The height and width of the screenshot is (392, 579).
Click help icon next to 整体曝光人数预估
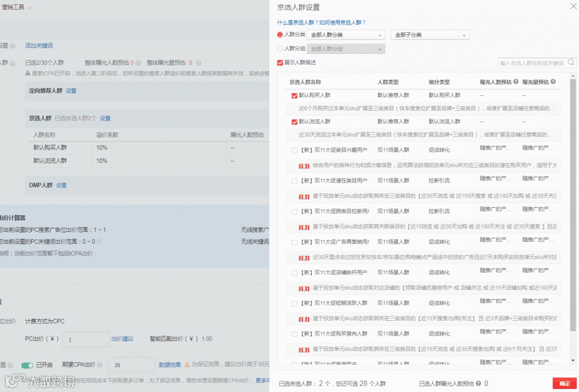[138, 63]
